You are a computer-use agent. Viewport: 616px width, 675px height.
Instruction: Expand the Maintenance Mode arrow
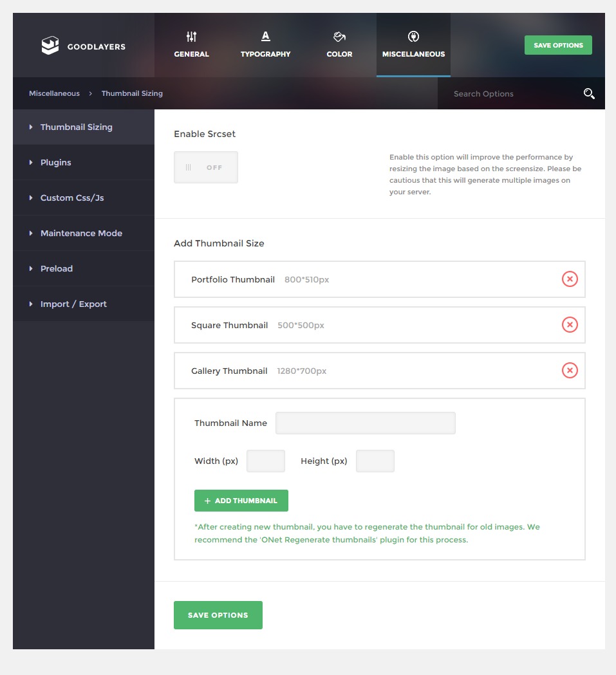point(31,233)
